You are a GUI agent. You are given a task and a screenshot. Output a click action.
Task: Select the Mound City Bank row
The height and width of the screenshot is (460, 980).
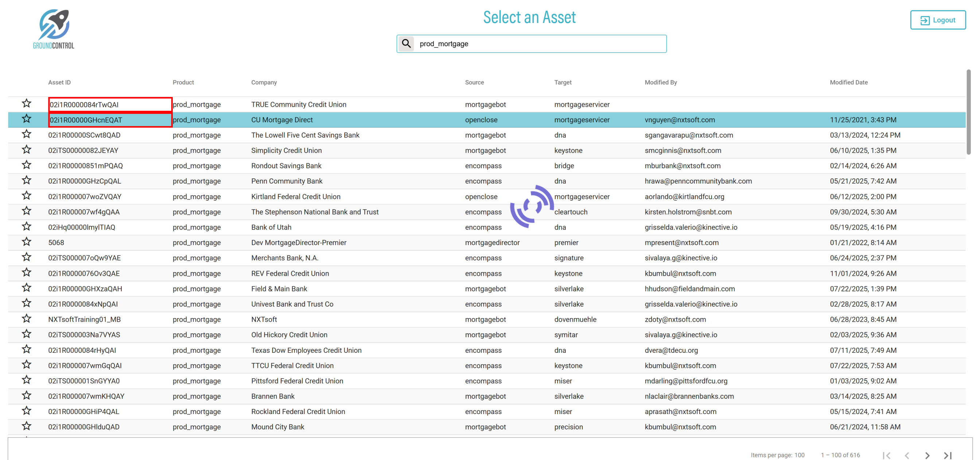coord(278,427)
